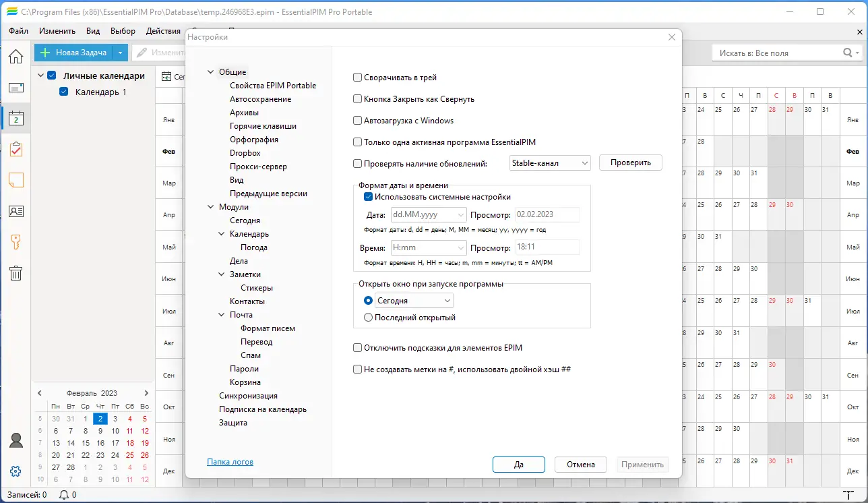
Task: Open the Contacts card icon in sidebar
Action: [x=16, y=211]
